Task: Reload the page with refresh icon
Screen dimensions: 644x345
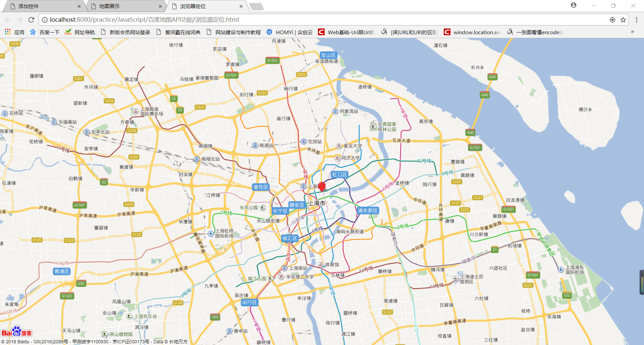Action: 31,20
